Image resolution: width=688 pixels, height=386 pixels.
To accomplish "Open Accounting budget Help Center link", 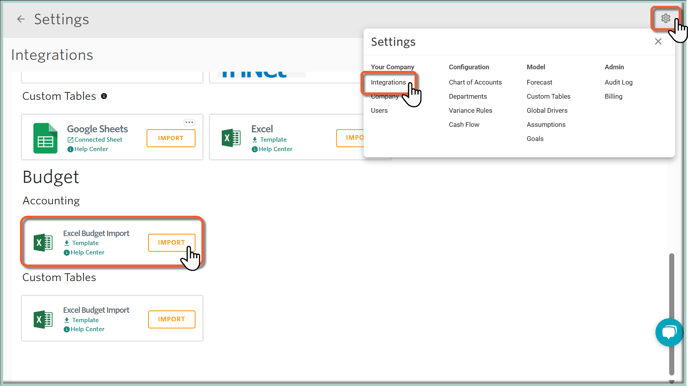I will pyautogui.click(x=84, y=253).
